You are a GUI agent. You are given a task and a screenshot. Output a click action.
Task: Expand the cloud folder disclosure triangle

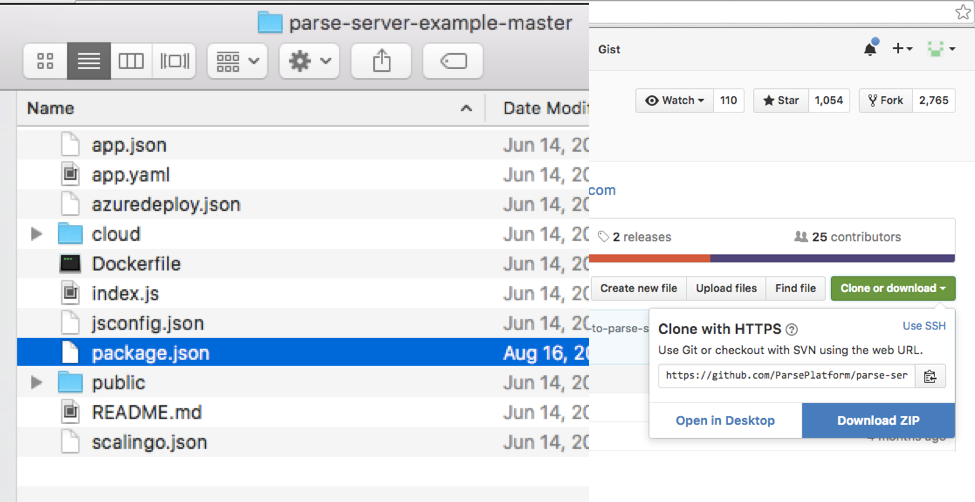(x=37, y=234)
